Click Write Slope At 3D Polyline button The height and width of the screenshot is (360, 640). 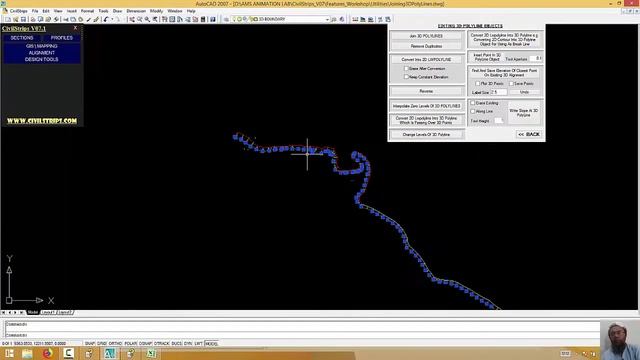pyautogui.click(x=524, y=112)
